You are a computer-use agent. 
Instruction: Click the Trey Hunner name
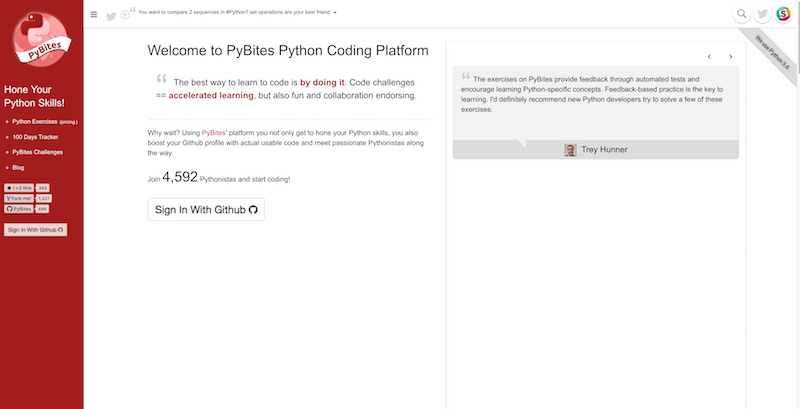pos(604,150)
